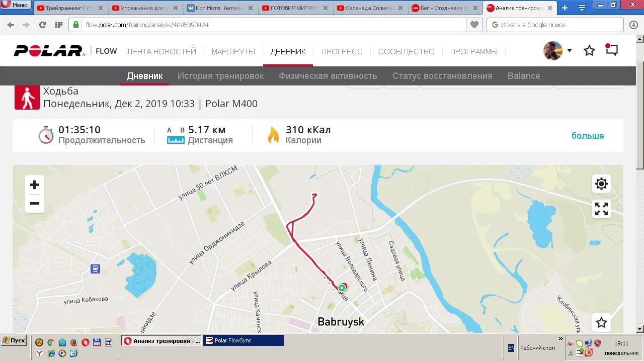The height and width of the screenshot is (362, 644).
Task: Switch to the Упражнения для YouTube tab
Action: pos(145,8)
